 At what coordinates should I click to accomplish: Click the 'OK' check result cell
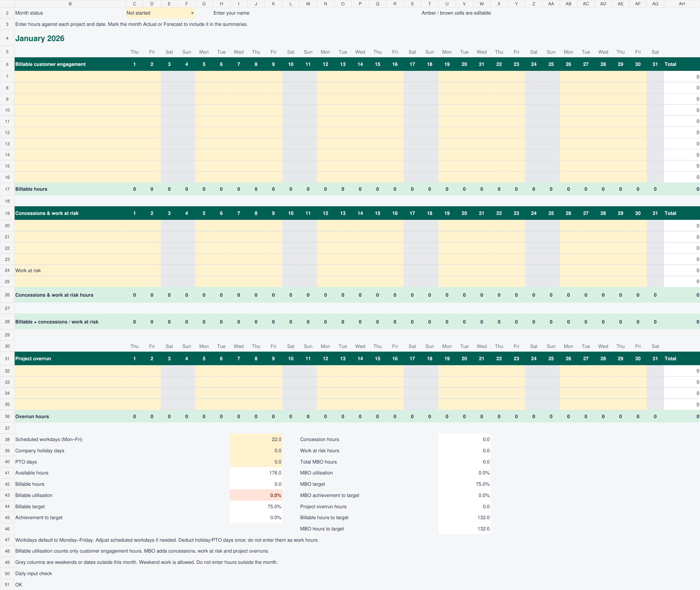point(19,585)
